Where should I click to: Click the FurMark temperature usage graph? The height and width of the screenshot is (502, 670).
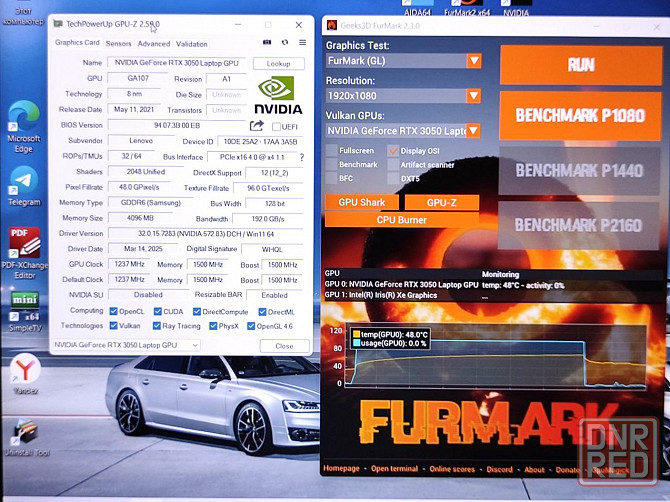tap(496, 357)
